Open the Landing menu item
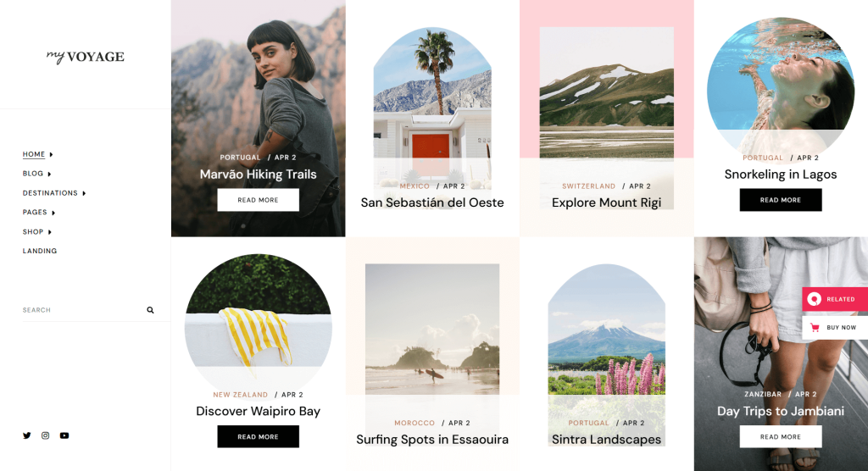 pyautogui.click(x=40, y=251)
